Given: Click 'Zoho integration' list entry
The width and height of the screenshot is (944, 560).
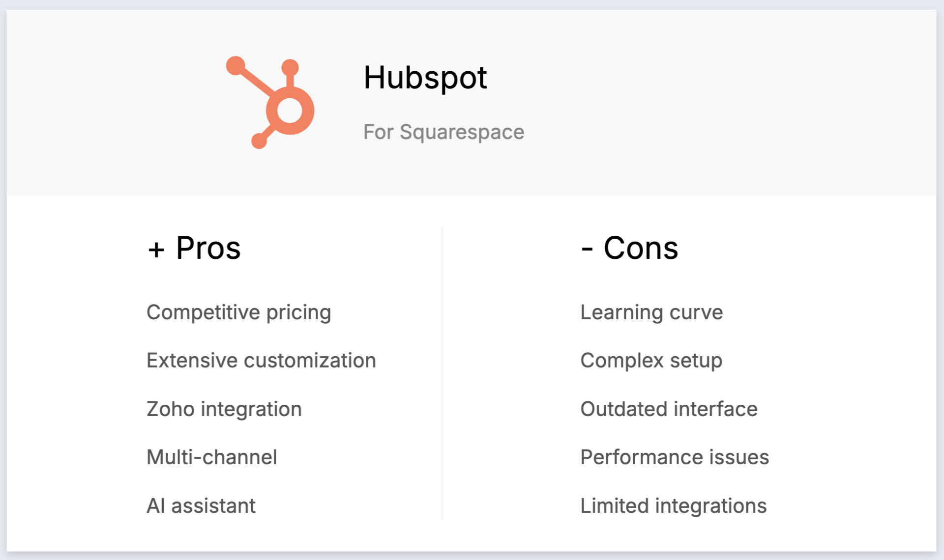Looking at the screenshot, I should coord(224,409).
